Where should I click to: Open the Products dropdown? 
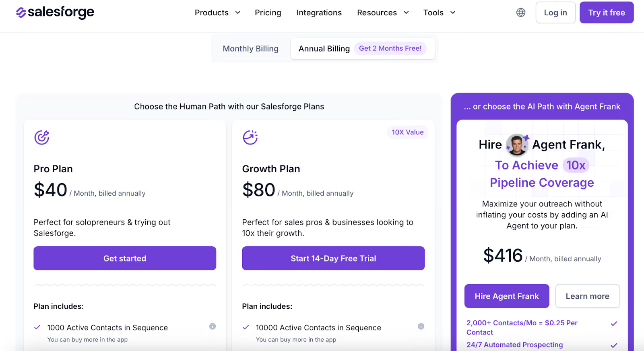tap(217, 12)
